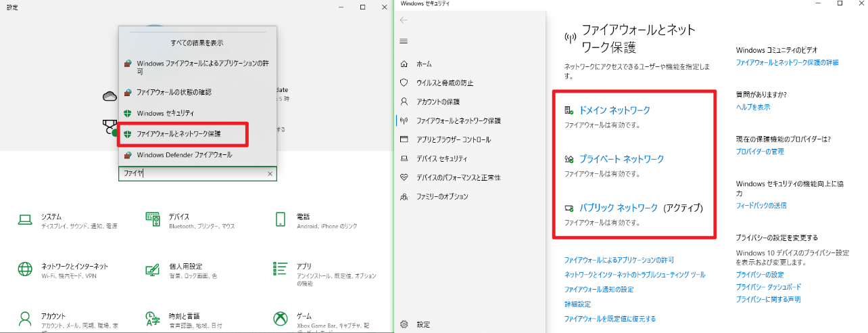Screen dimensions: 868x333
Task: Click the 'プライバシーに関する声明' link
Action: pyautogui.click(x=768, y=299)
